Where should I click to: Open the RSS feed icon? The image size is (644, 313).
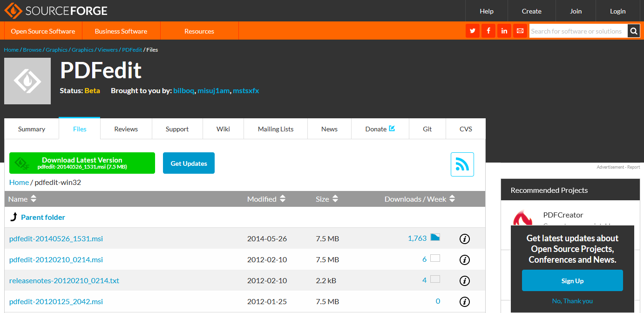click(462, 164)
